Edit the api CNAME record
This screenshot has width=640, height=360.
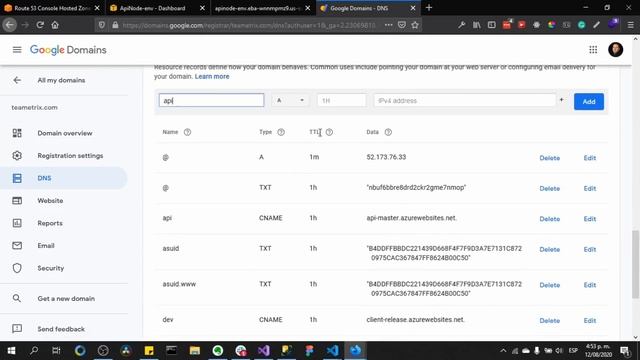pos(590,219)
